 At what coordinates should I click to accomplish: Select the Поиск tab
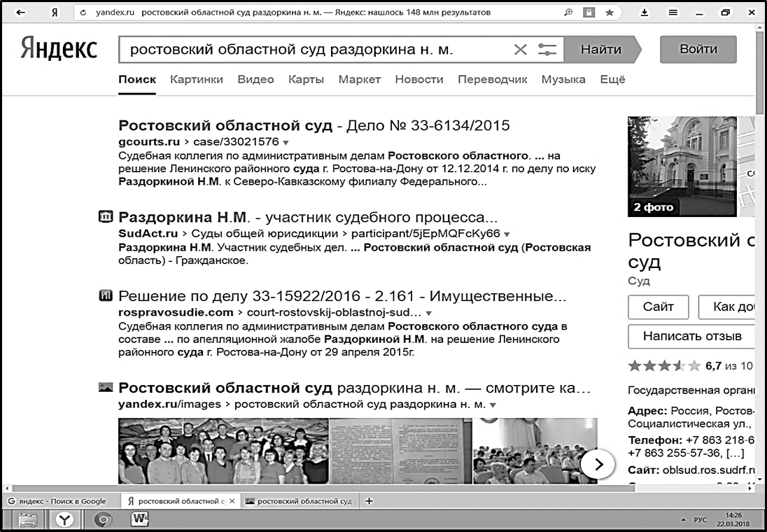click(137, 79)
